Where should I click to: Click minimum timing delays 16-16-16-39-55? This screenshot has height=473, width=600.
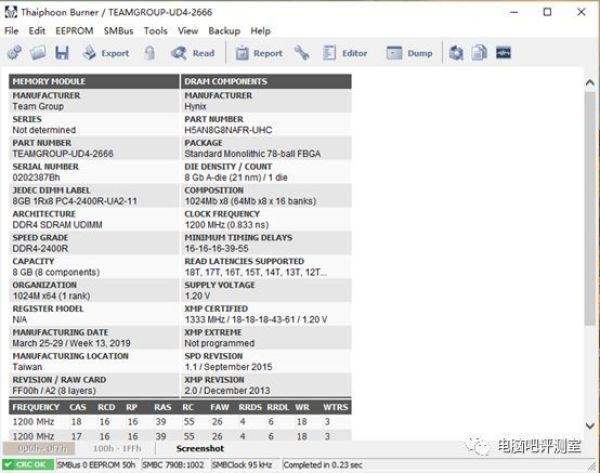(x=217, y=249)
